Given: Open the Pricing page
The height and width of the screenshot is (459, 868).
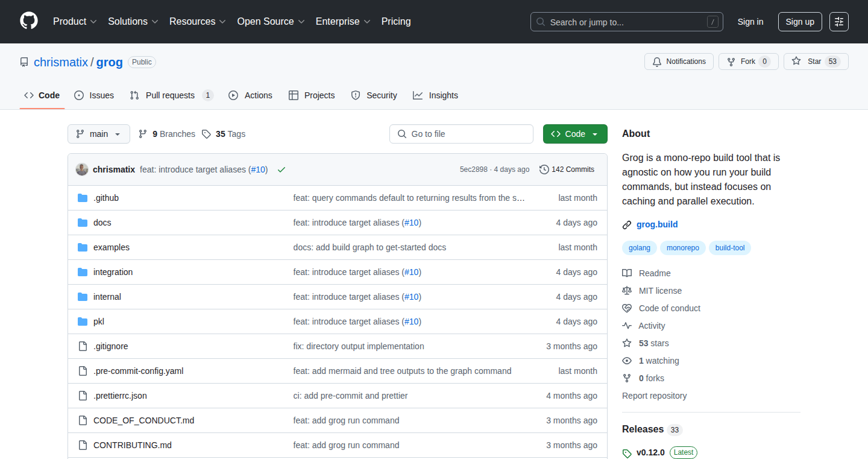Looking at the screenshot, I should 396,21.
